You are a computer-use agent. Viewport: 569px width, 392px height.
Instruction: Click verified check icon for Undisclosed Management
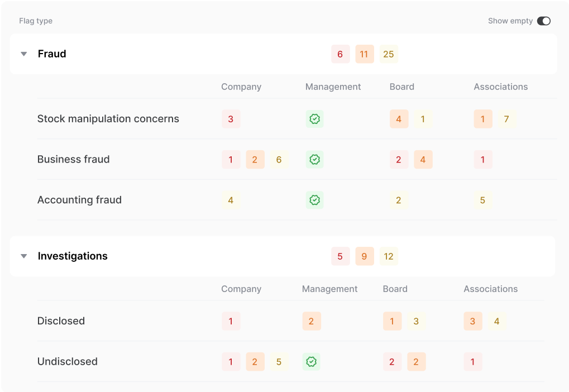311,361
